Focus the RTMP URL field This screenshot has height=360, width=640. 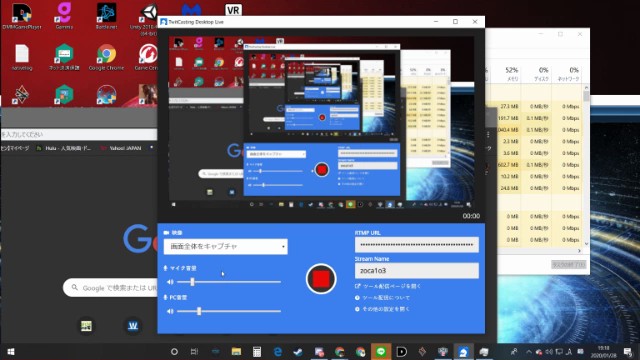[417, 245]
